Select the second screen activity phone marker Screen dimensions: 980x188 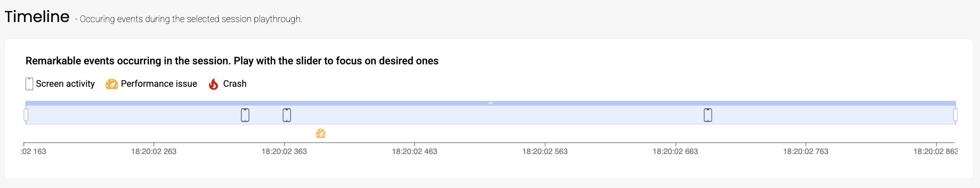point(287,115)
